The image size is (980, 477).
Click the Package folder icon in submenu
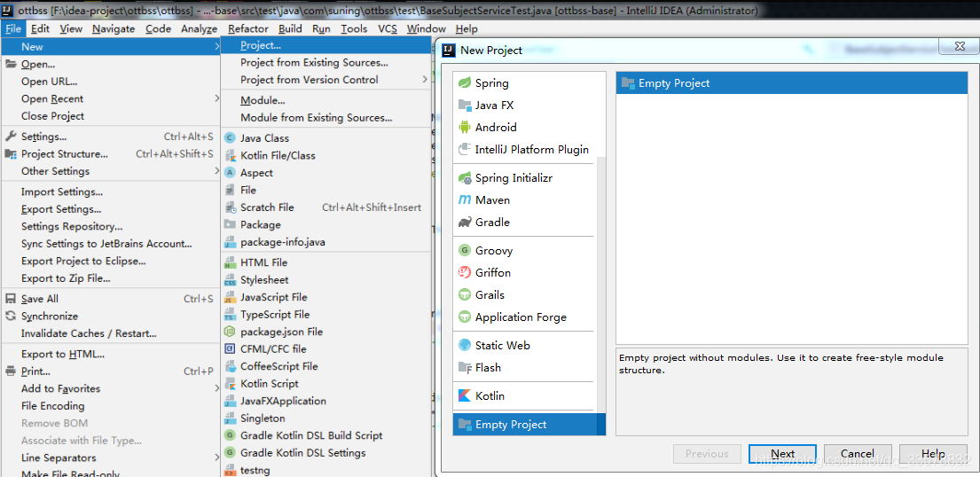(x=230, y=224)
